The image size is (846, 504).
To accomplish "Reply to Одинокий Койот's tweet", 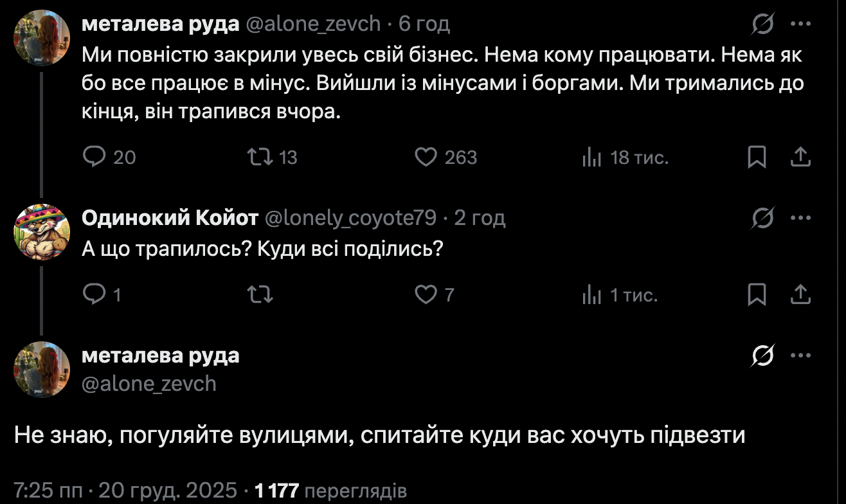I will click(x=94, y=294).
